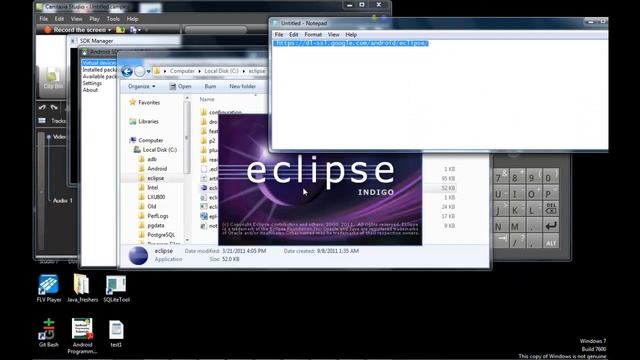The height and width of the screenshot is (360, 640).
Task: Select the Old folder in navigation tree
Action: tap(148, 206)
